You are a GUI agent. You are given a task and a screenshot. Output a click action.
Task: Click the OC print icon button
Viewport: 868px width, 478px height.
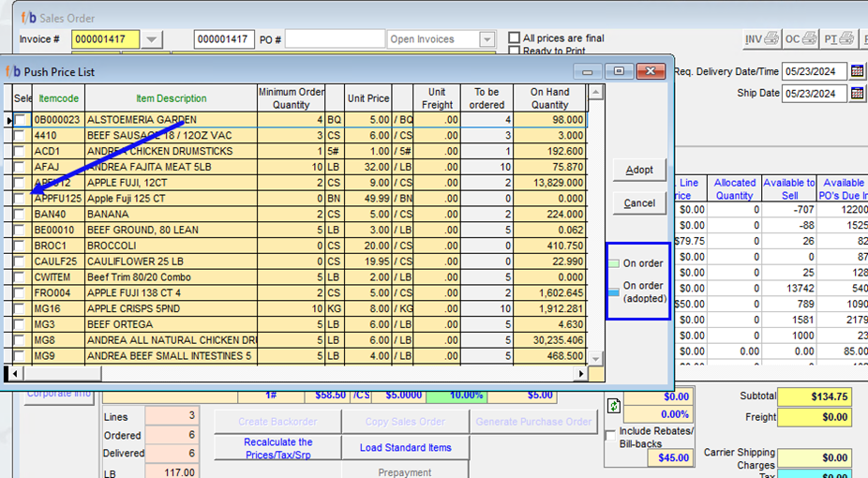[x=801, y=39]
